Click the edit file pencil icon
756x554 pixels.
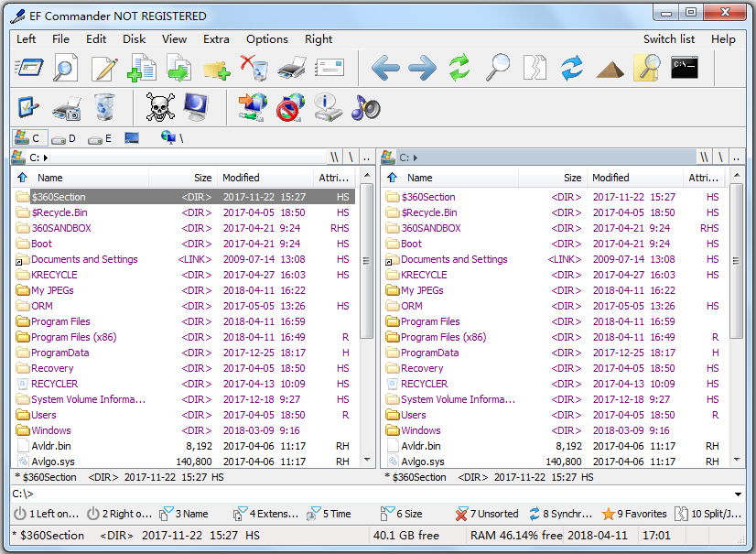104,68
